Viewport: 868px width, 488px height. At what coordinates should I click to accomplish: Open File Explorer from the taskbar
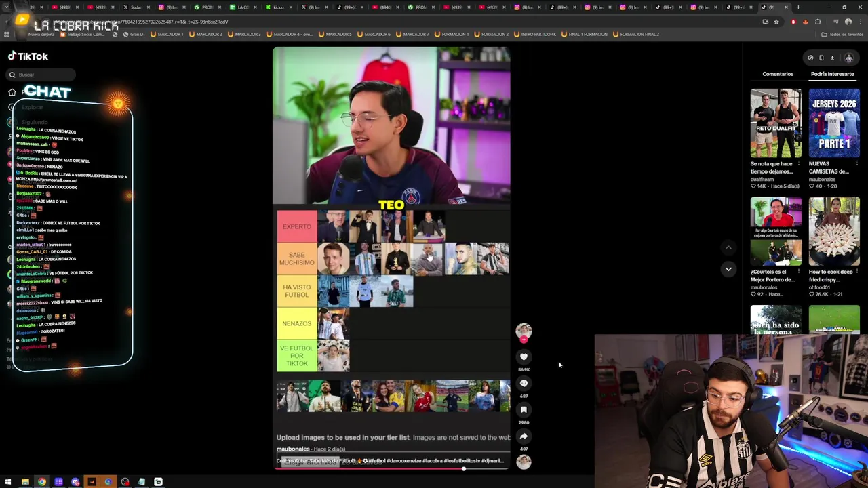25,482
